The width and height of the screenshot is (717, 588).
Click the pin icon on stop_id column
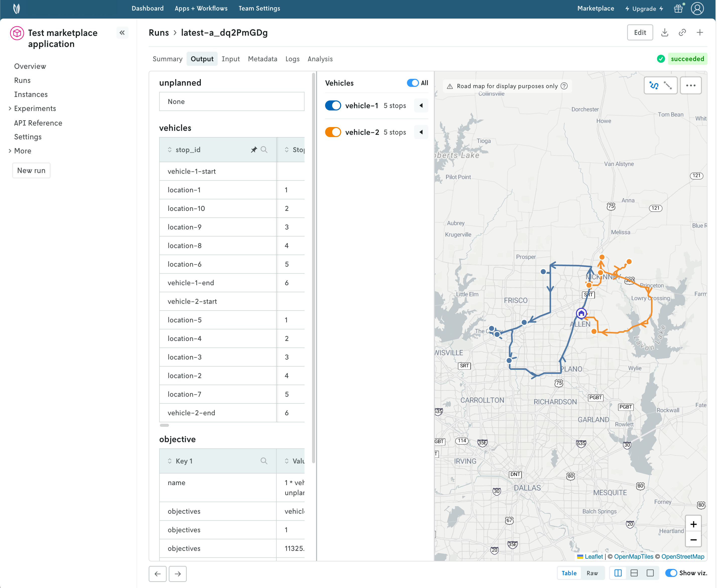(x=254, y=150)
